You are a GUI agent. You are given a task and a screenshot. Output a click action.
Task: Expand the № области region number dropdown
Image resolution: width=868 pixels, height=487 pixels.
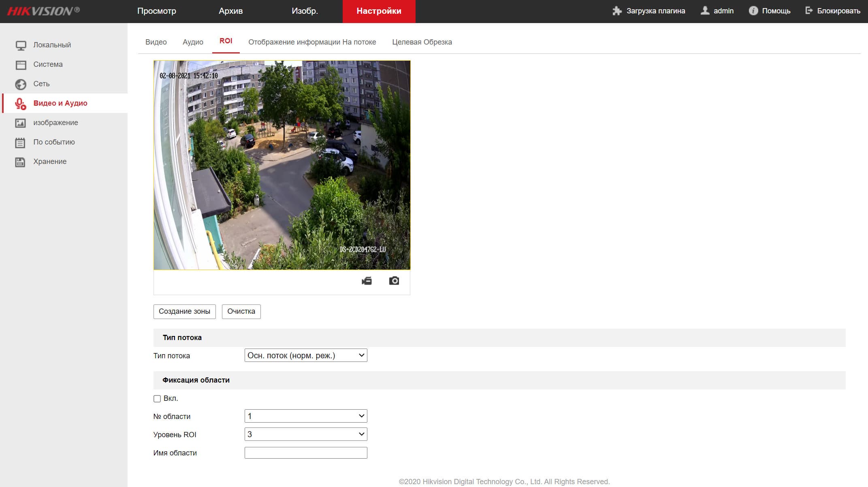306,416
